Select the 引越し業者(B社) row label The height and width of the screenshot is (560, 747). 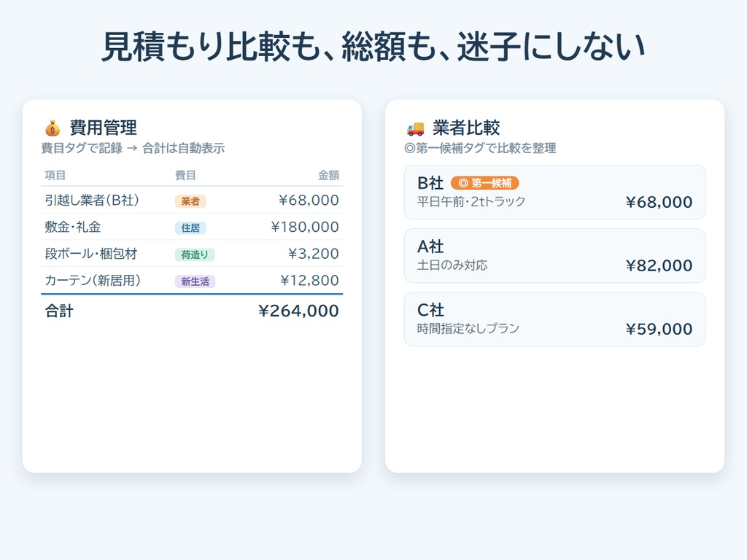(92, 200)
